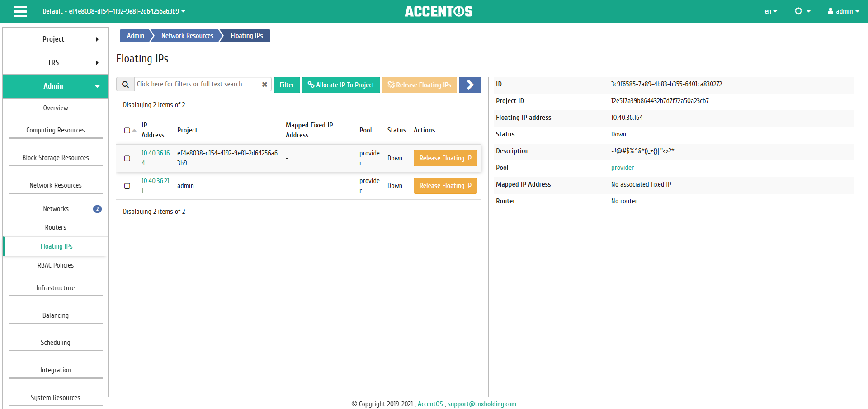The height and width of the screenshot is (409, 868).
Task: Open the Default project selector dropdown
Action: point(114,11)
